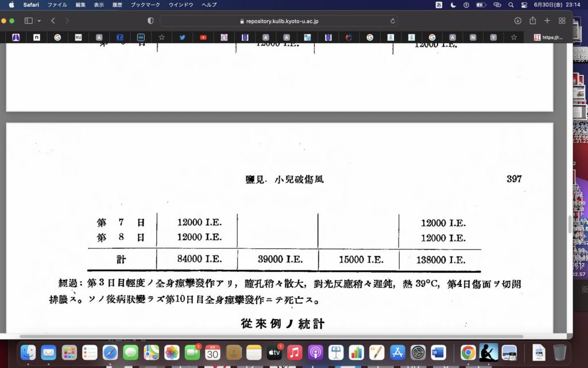Open the sidebar options dropdown arrow

[x=39, y=21]
